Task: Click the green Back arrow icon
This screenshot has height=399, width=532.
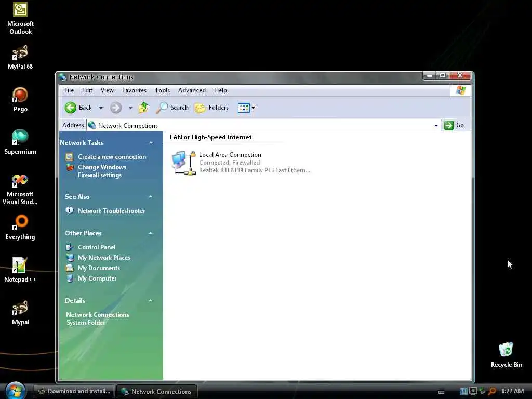Action: point(71,108)
